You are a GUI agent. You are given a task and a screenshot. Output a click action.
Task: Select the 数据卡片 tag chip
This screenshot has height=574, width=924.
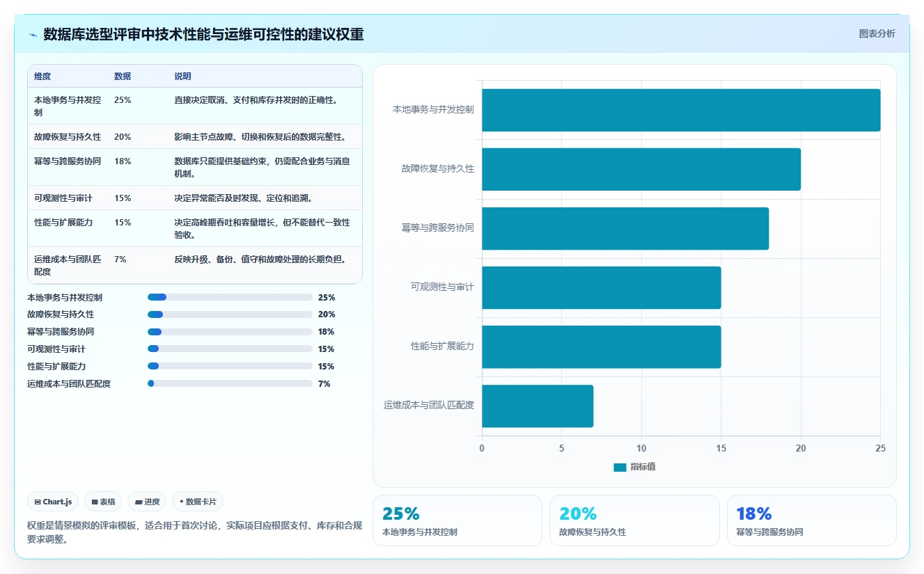(x=198, y=502)
